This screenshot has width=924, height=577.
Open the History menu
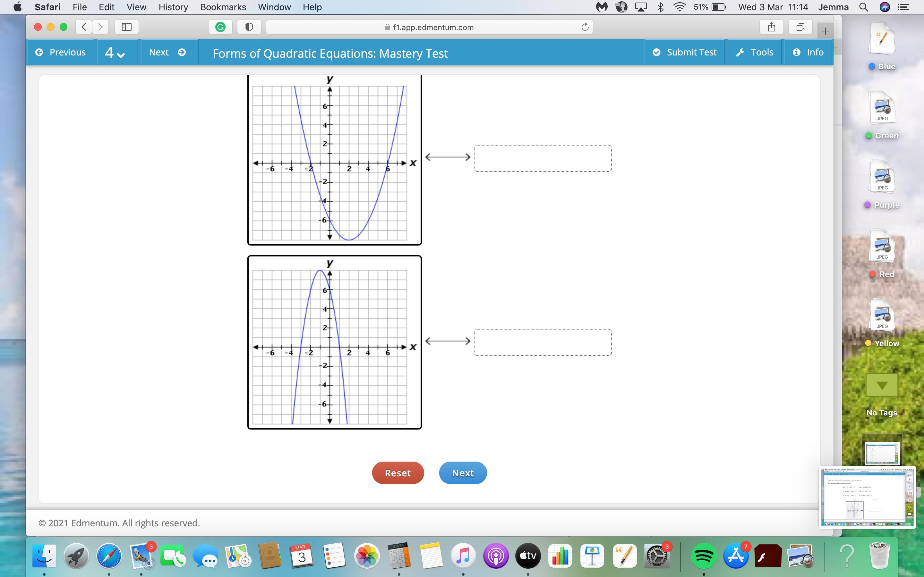(173, 7)
